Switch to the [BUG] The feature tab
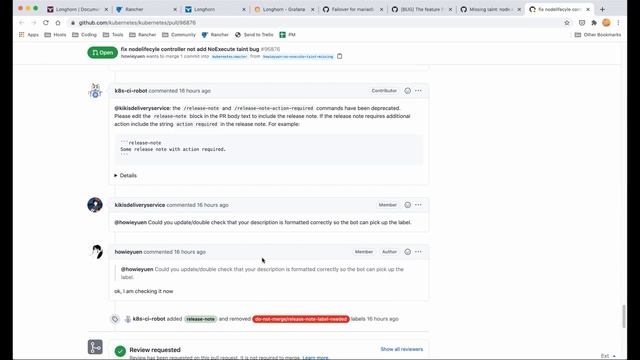 (421, 9)
